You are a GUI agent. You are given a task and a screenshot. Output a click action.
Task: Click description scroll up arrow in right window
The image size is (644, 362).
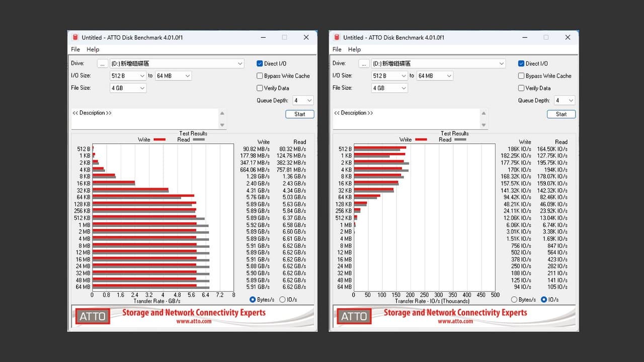(x=484, y=113)
